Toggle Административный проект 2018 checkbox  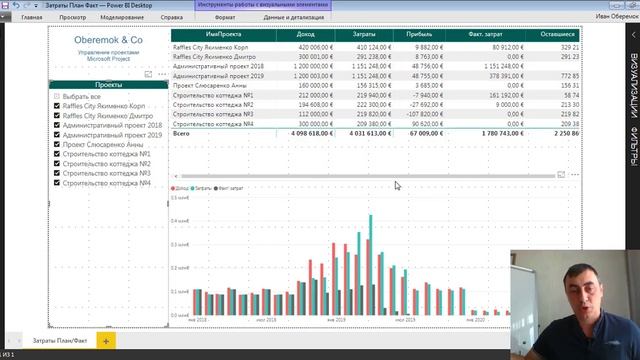[x=57, y=125]
